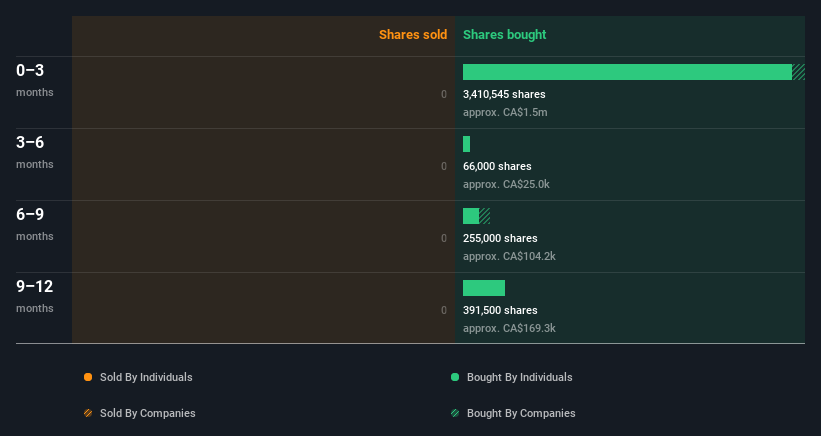
Task: Click the striped Bought By Companies legend icon
Action: click(455, 413)
